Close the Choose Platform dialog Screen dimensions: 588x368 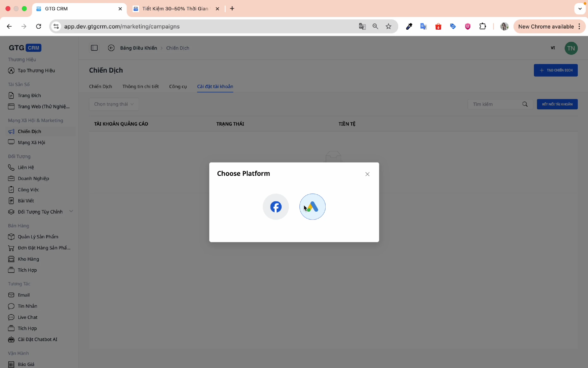367,174
